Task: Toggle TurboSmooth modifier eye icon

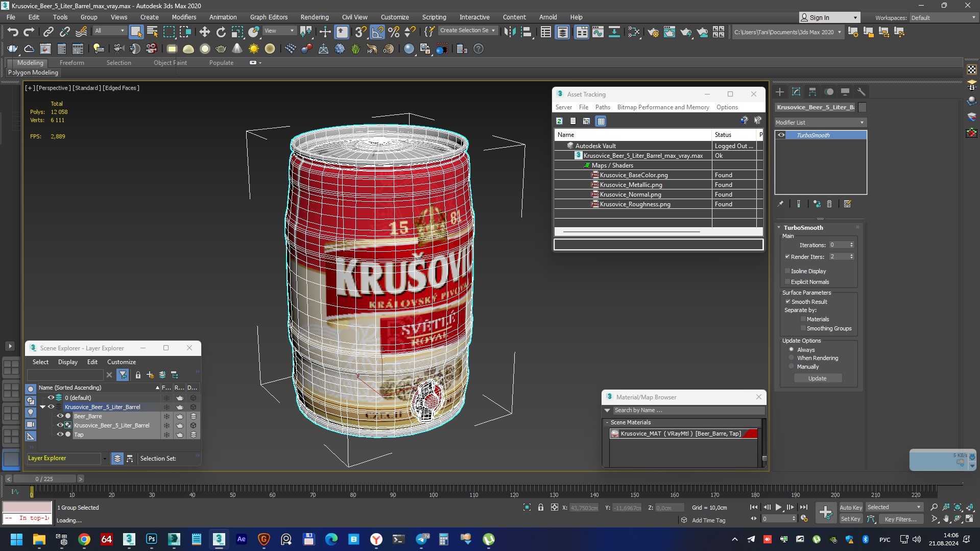Action: (x=781, y=135)
